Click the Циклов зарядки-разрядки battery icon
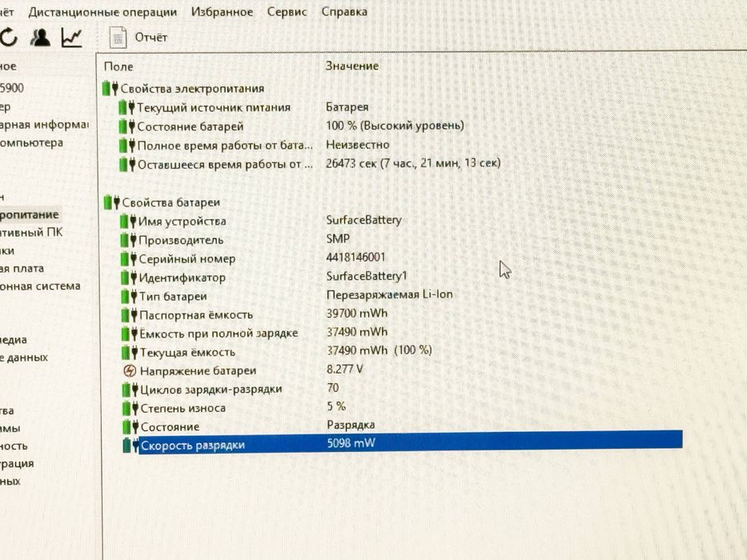The height and width of the screenshot is (560, 747). [130, 390]
